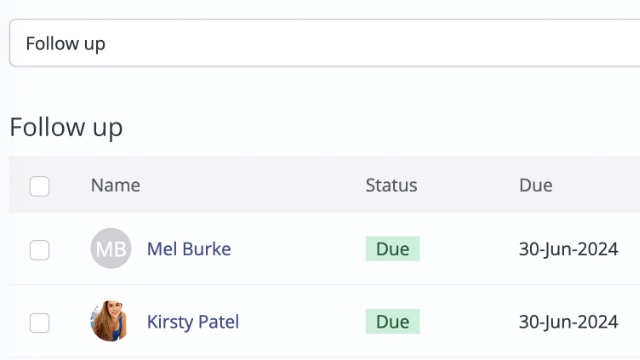Click the MB initials avatar icon
This screenshot has width=640, height=360.
coord(111,248)
